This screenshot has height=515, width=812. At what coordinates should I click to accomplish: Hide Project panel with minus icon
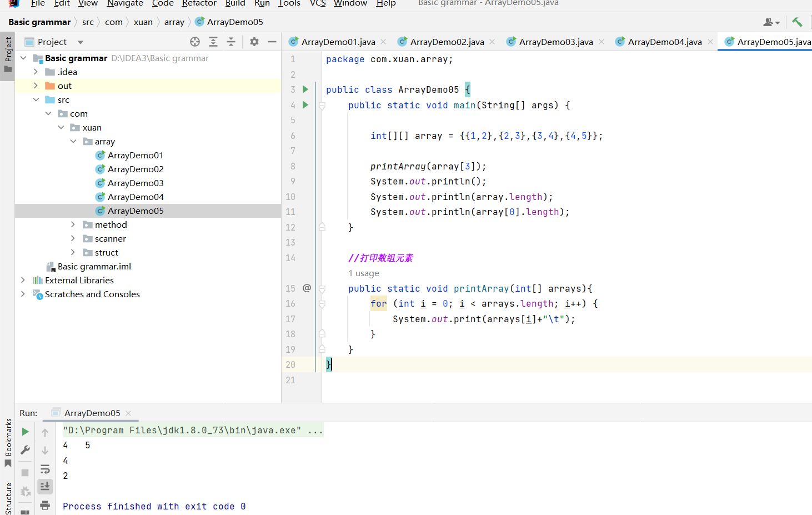(x=272, y=42)
